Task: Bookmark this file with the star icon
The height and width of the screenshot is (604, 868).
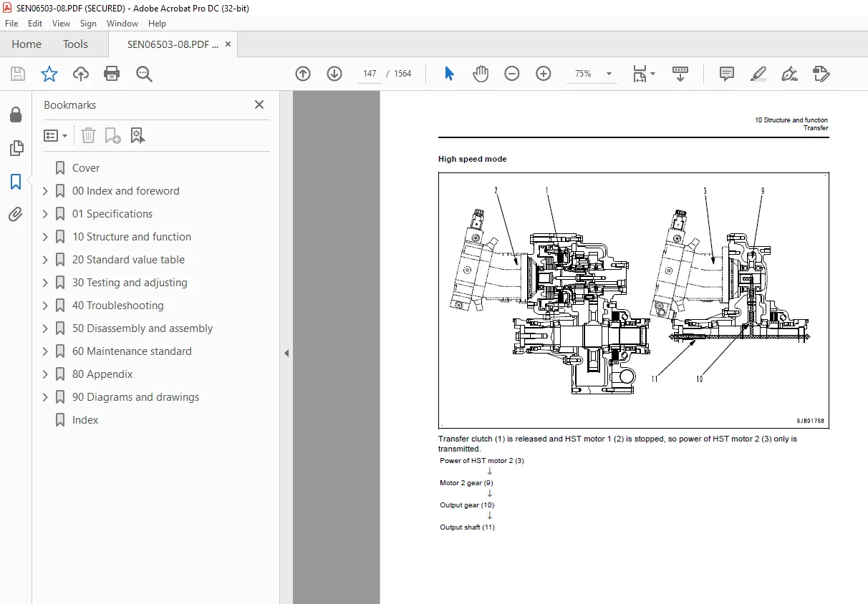Action: point(49,74)
